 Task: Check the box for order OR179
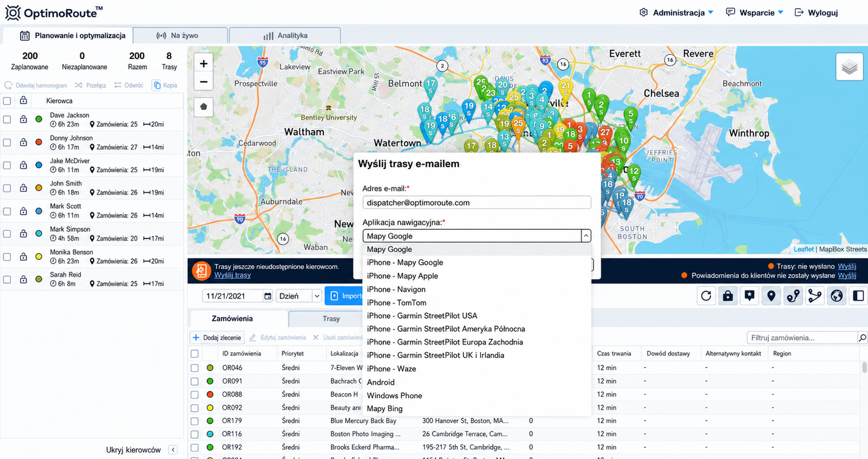point(195,421)
